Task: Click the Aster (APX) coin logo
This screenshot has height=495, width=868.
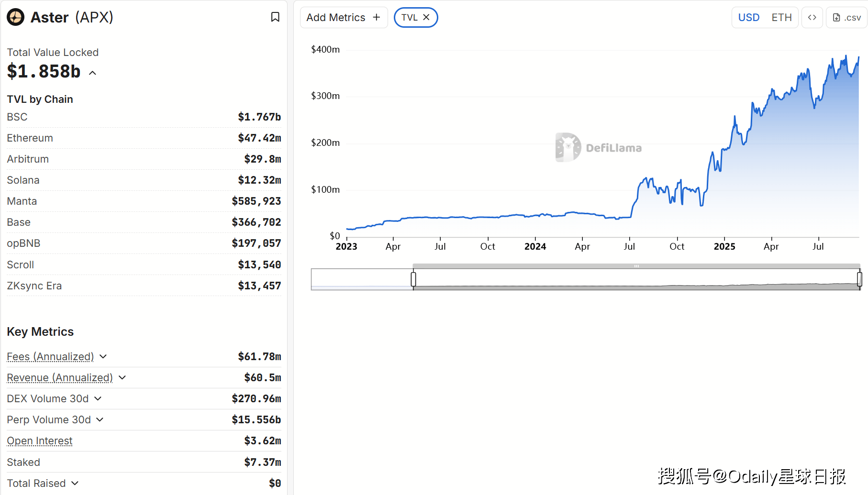Action: tap(15, 17)
